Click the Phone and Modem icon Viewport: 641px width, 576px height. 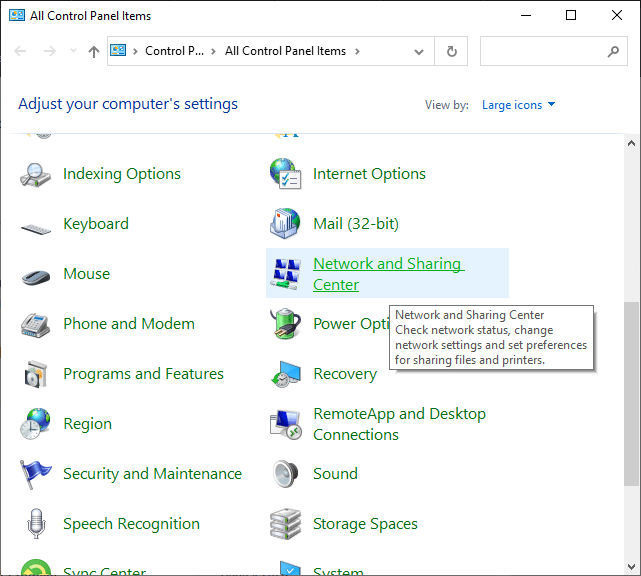coord(36,324)
